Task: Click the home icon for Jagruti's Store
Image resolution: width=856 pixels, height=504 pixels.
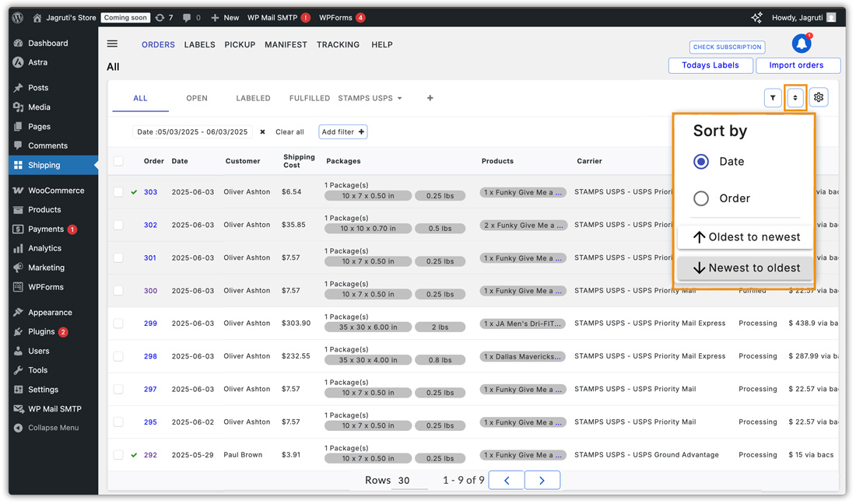Action: (x=37, y=18)
